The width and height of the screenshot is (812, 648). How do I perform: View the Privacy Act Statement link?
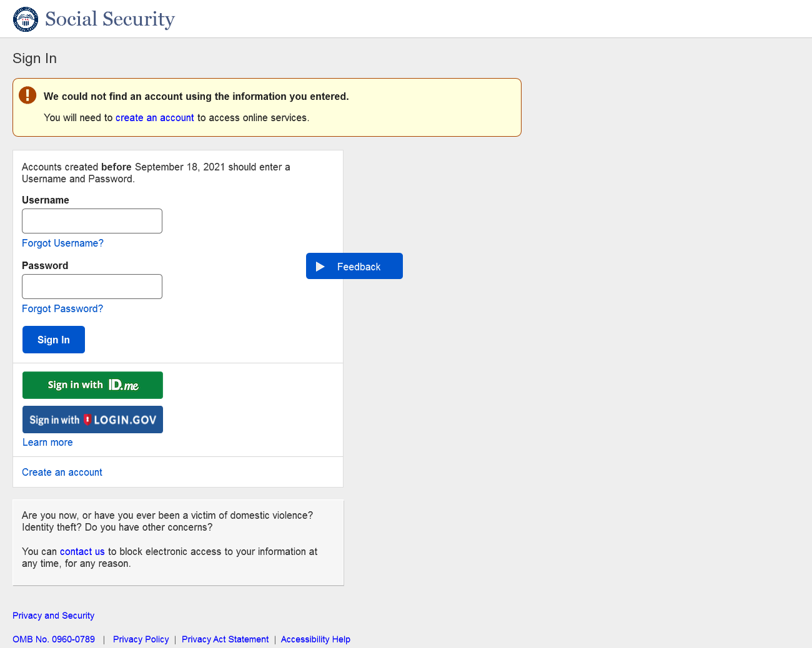(225, 639)
